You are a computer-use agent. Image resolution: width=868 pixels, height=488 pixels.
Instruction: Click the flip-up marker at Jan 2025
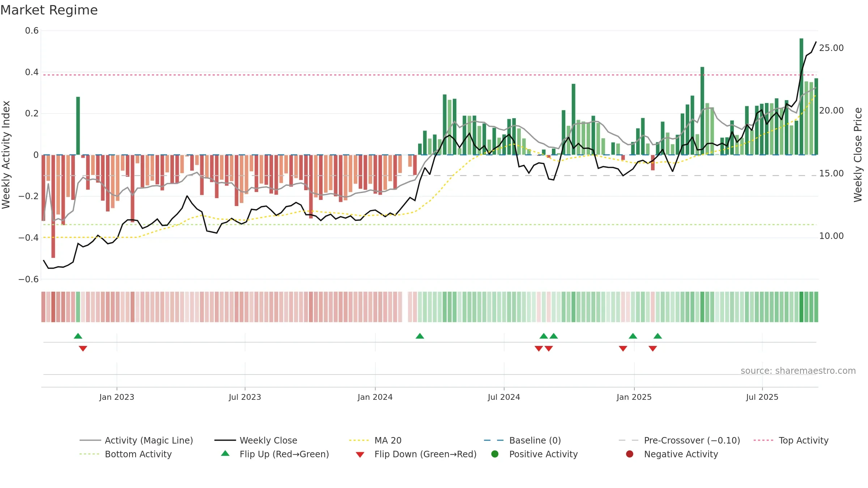pyautogui.click(x=633, y=336)
